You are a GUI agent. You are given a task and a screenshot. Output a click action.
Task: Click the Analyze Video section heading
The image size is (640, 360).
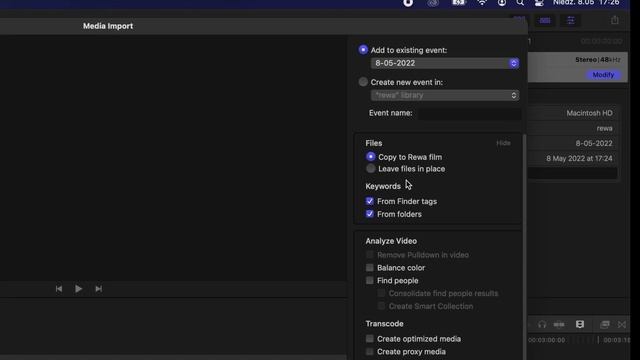(391, 241)
